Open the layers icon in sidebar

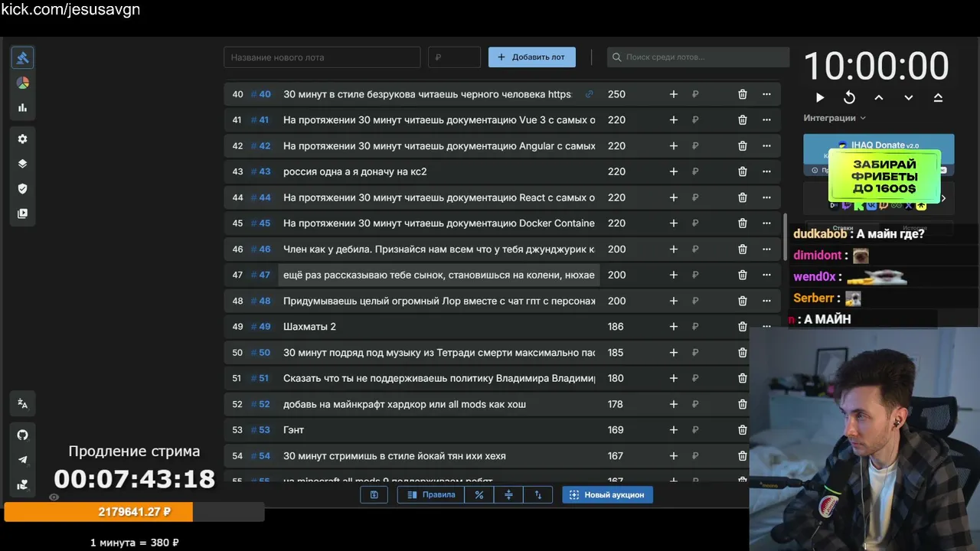23,164
